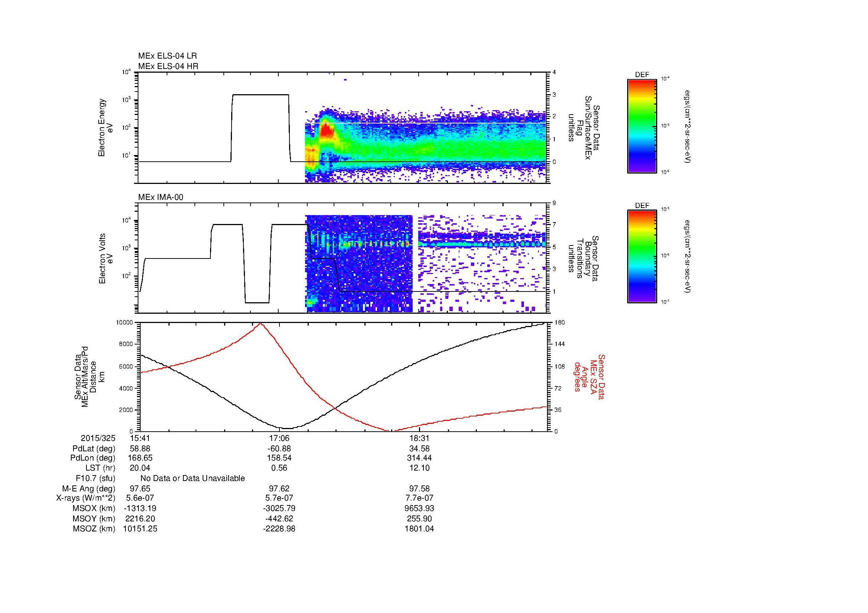Viewport: 868px width, 613px height.
Task: Click the MSOX value -1313.19
Action: [140, 509]
